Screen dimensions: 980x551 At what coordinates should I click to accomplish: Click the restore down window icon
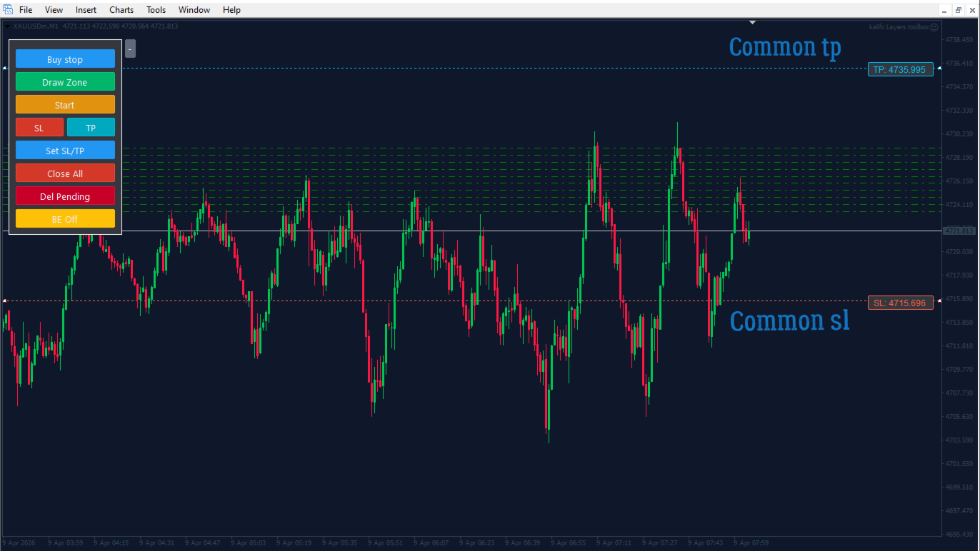tap(958, 9)
